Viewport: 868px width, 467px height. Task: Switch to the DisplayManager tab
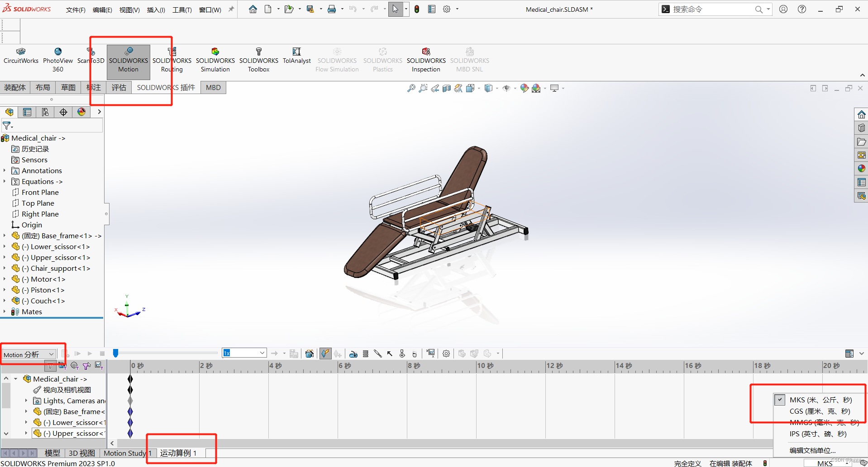(81, 112)
